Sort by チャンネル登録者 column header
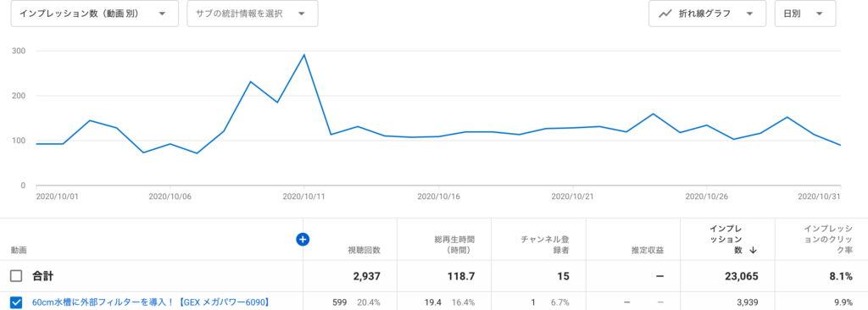This screenshot has width=868, height=310. click(545, 245)
